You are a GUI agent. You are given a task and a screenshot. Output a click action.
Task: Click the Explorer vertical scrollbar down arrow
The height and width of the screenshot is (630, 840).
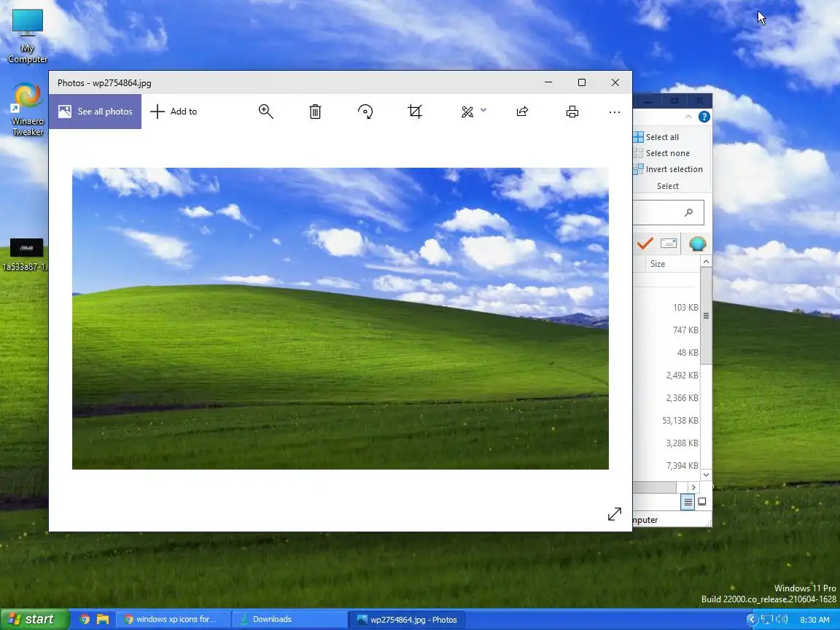[706, 475]
